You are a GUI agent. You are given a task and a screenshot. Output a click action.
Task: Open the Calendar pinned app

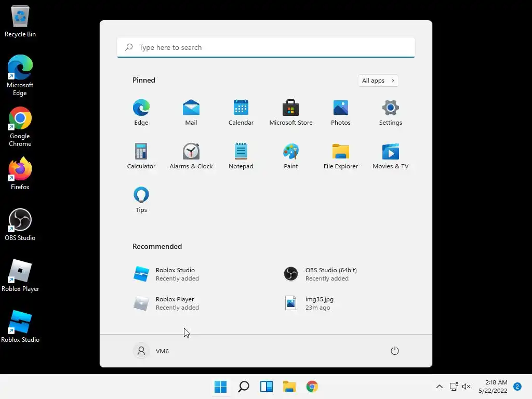tap(241, 113)
